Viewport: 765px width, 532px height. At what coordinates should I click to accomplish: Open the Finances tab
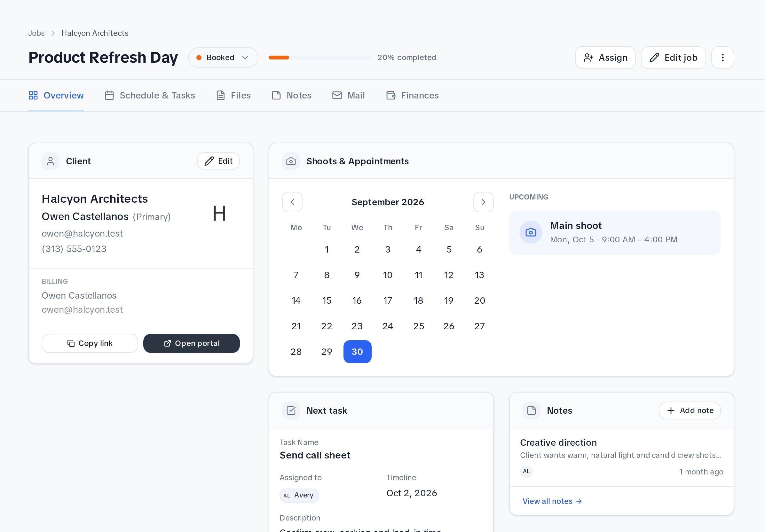point(413,95)
